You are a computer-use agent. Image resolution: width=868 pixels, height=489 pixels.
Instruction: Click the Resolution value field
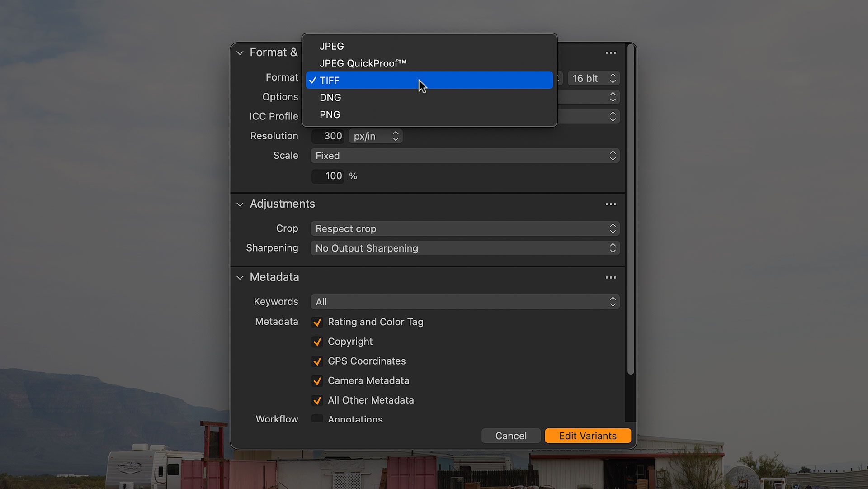[x=328, y=136]
